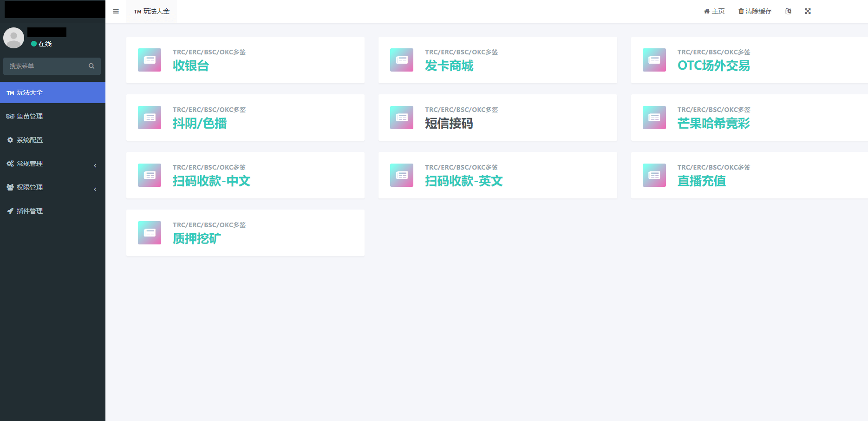Open the 扫码收款-英文 link
The image size is (868, 421).
click(x=463, y=181)
